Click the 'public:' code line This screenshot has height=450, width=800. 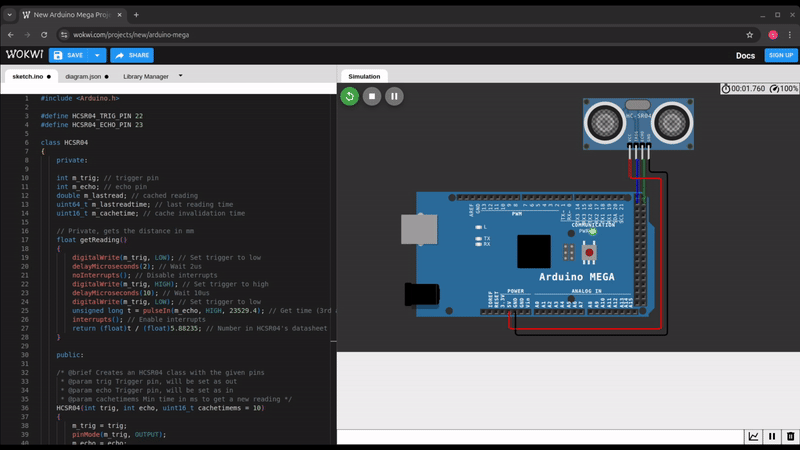tap(70, 355)
